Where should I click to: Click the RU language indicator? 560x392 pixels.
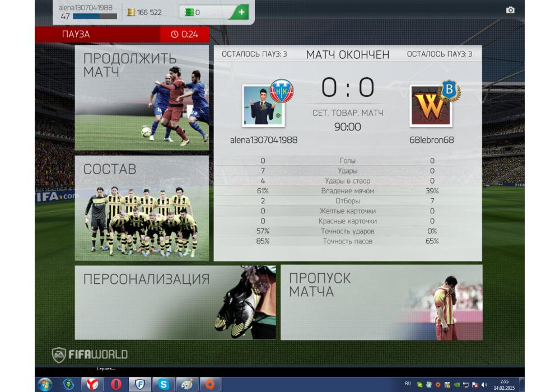407,384
